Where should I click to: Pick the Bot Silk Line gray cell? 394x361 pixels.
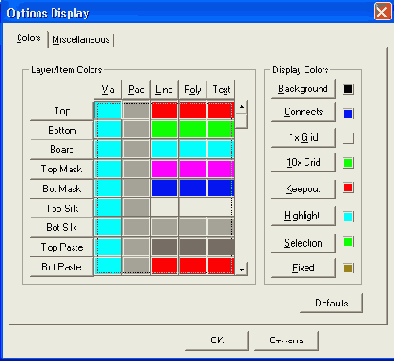[164, 227]
